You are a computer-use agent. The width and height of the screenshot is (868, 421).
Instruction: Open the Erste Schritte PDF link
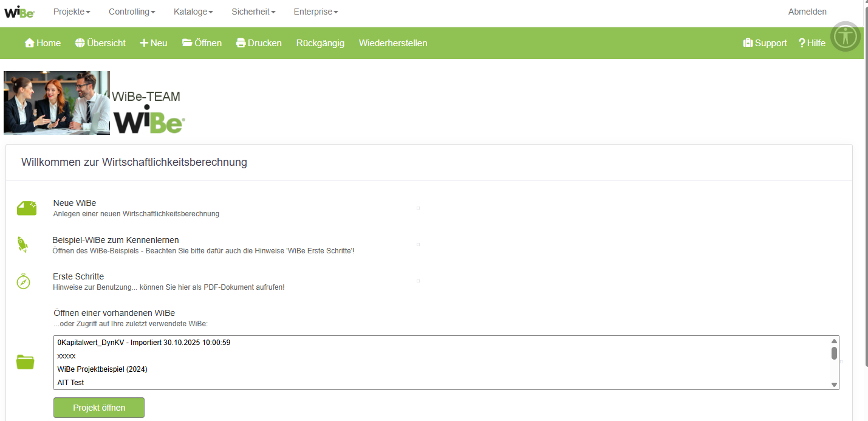[x=78, y=276]
